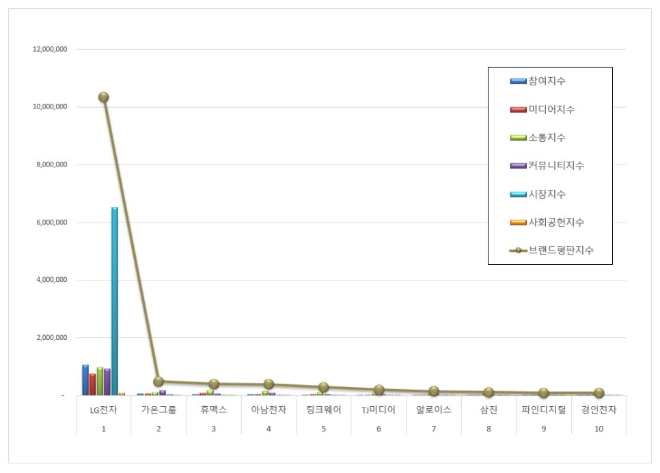Select the LG전자 data point on the line
Screen dimensions: 660x473
103,97
